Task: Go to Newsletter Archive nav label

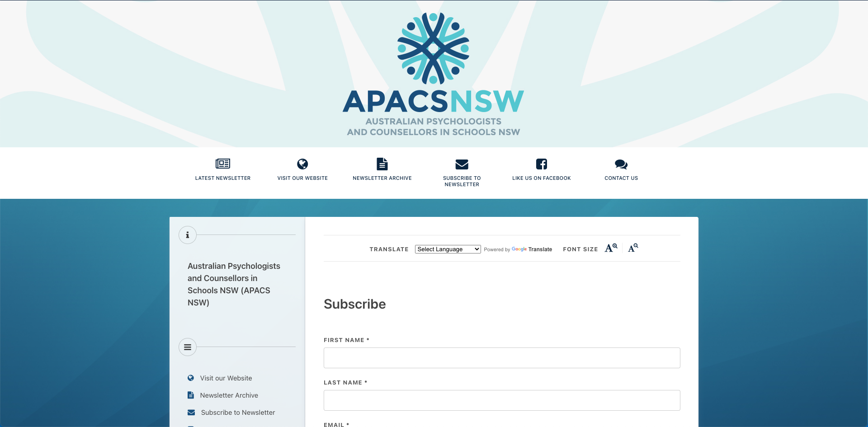Action: point(382,178)
